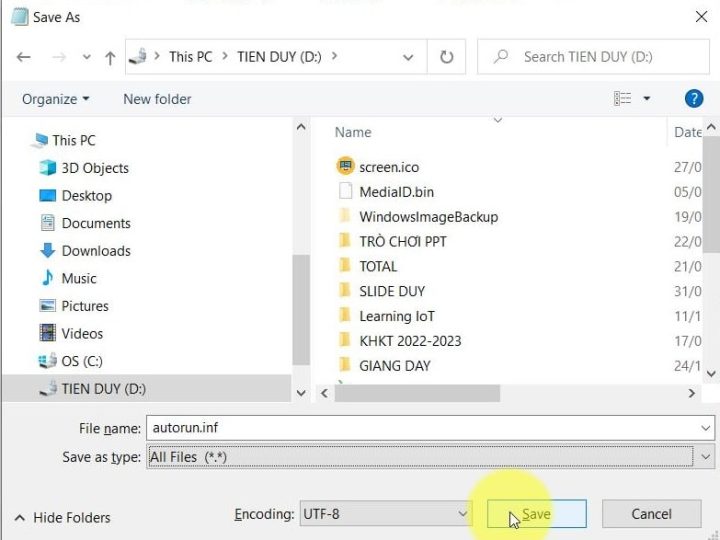This screenshot has width=720, height=540.
Task: Go up one folder level
Action: click(110, 57)
